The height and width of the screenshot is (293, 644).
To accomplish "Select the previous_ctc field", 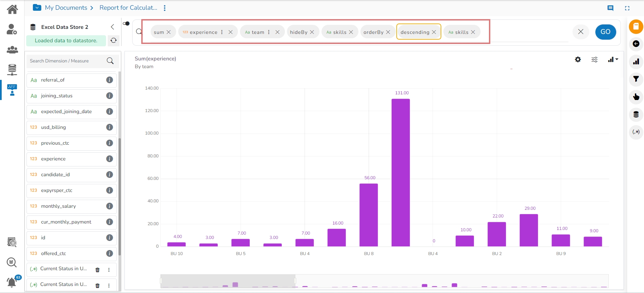I will pos(71,143).
